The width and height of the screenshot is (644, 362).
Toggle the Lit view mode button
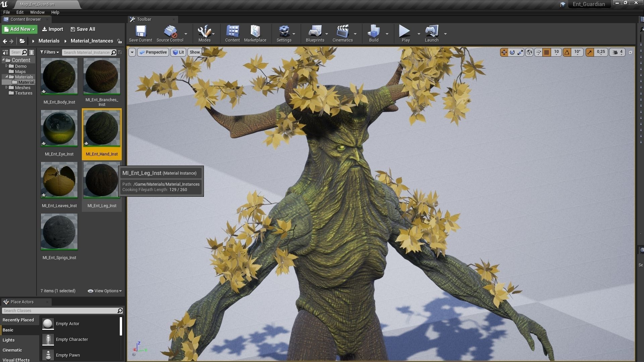point(178,52)
